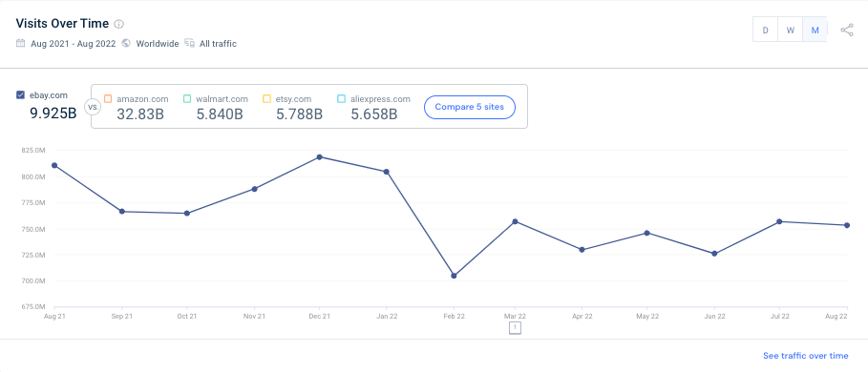This screenshot has width=868, height=372.
Task: Click the Visits Over Time heading
Action: pos(62,23)
